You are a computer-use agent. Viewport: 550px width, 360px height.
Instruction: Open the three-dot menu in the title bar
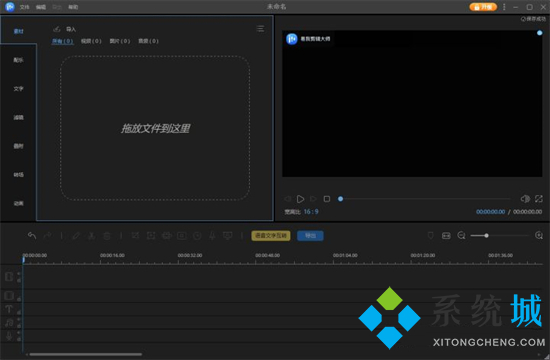point(504,7)
